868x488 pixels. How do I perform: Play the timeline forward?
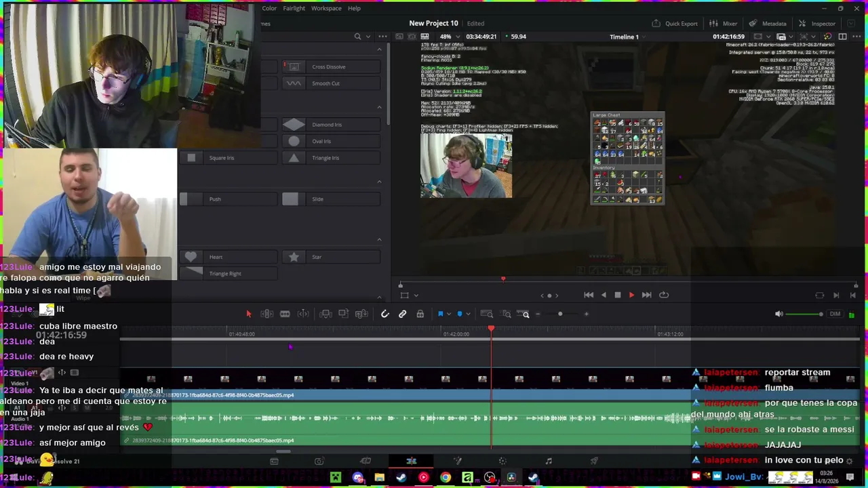tap(631, 295)
